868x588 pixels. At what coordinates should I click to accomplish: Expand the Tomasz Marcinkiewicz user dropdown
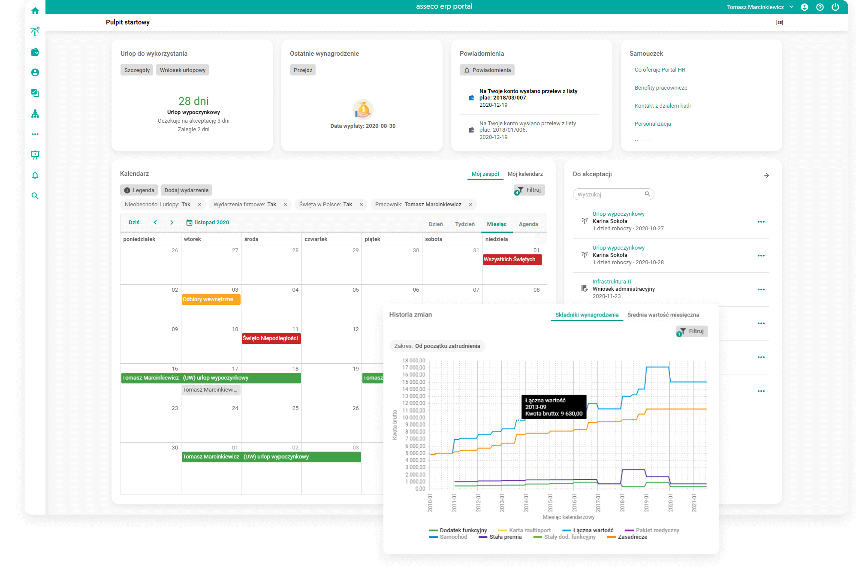[x=791, y=7]
